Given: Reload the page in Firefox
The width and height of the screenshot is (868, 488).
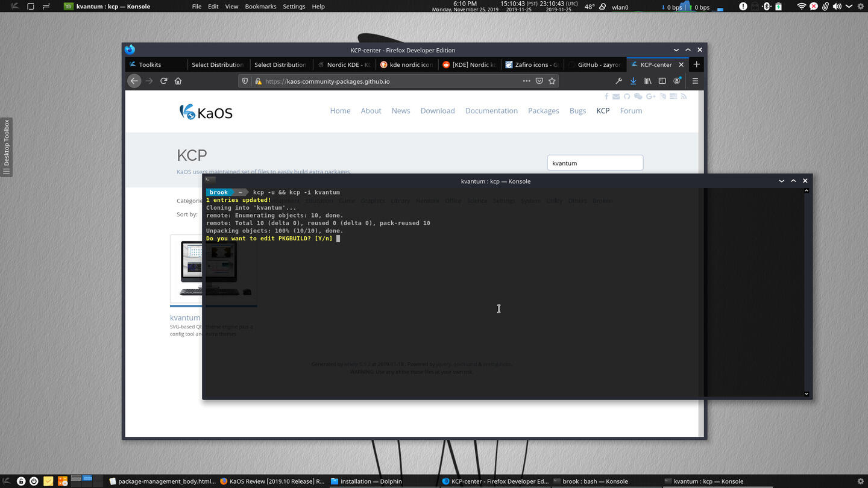Looking at the screenshot, I should click(x=163, y=81).
